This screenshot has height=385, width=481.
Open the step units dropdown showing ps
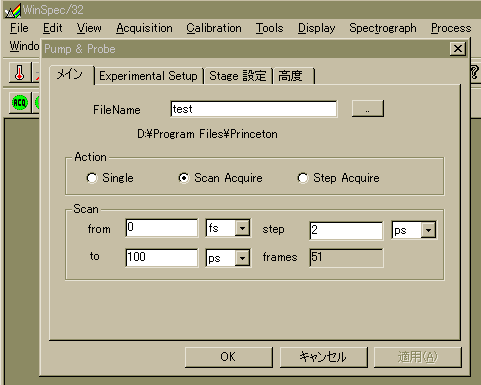point(428,230)
